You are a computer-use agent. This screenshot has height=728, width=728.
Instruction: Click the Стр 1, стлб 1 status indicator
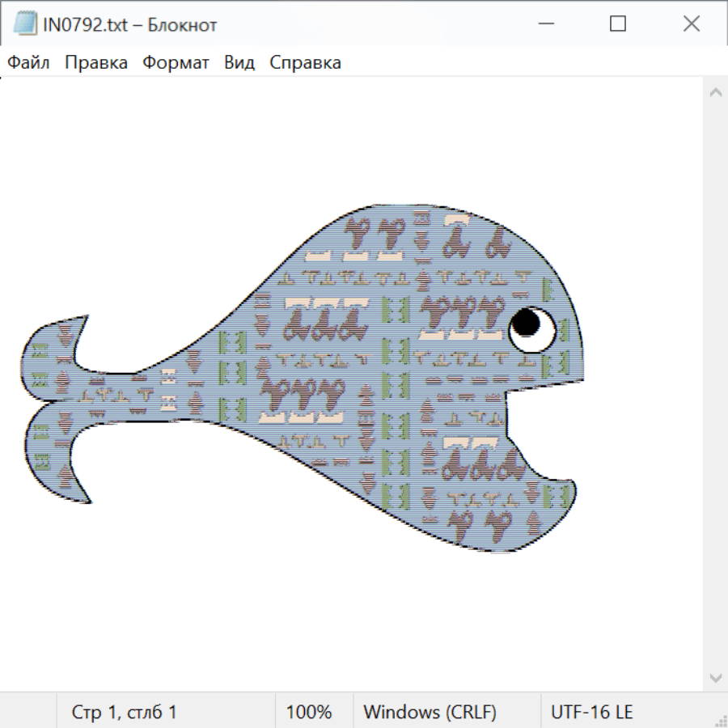coord(124,713)
